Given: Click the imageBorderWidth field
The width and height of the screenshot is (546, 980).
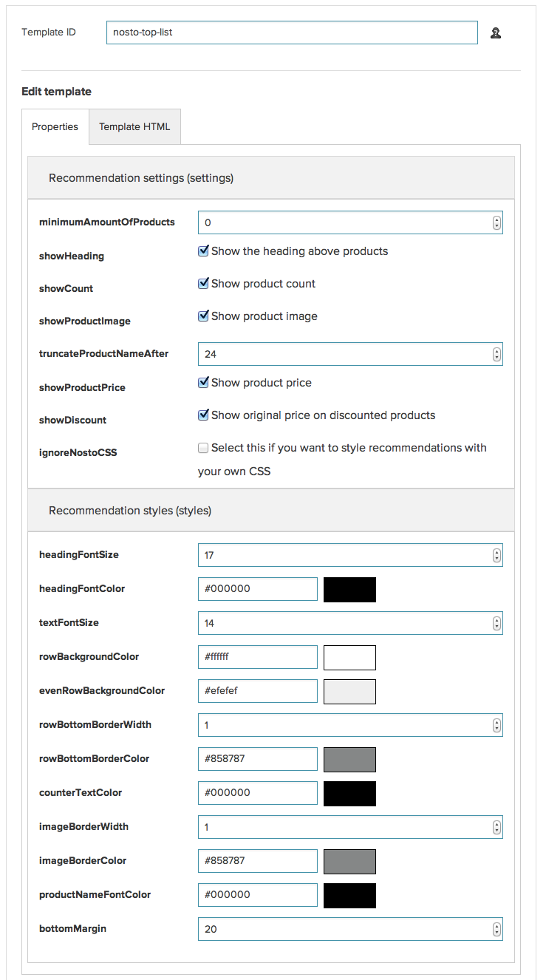Looking at the screenshot, I should tap(350, 827).
